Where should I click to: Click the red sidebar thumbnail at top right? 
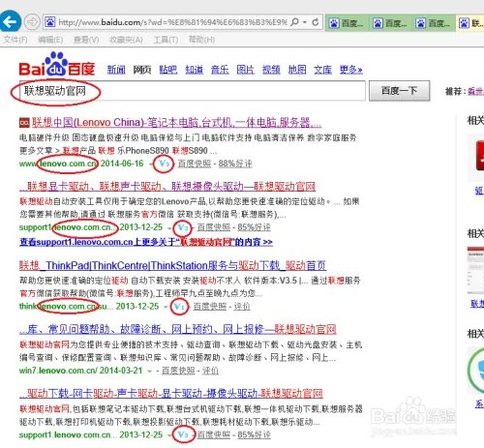pyautogui.click(x=479, y=156)
